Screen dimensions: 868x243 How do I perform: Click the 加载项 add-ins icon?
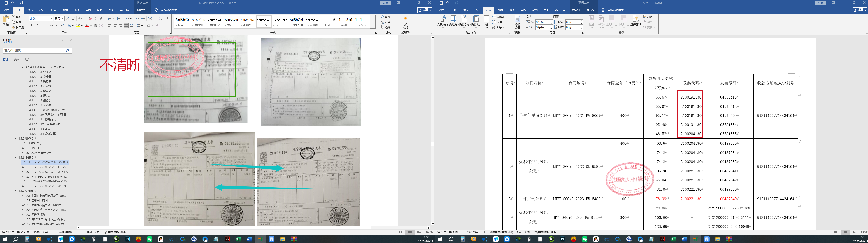click(405, 22)
